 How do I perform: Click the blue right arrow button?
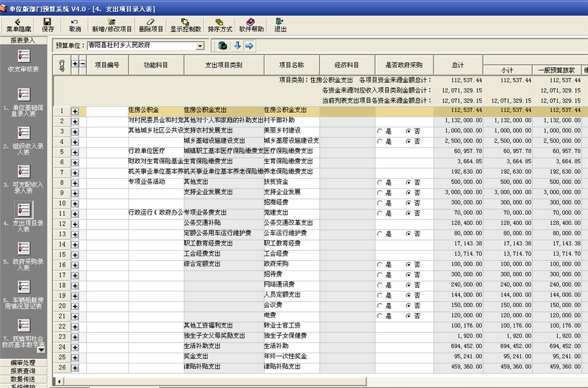[249, 46]
